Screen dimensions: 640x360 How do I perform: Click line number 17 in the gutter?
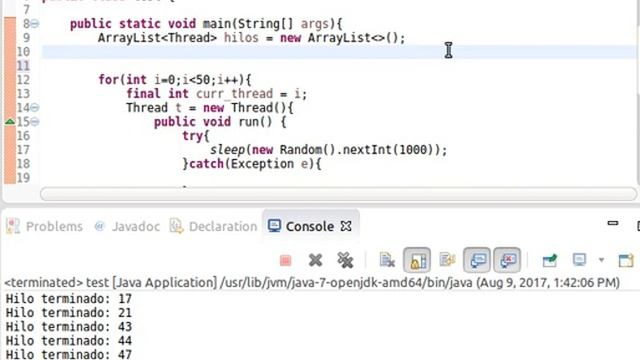(x=23, y=150)
